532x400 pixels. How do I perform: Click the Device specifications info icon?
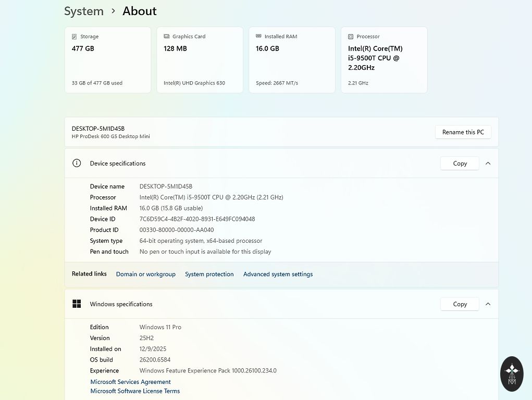click(x=77, y=163)
